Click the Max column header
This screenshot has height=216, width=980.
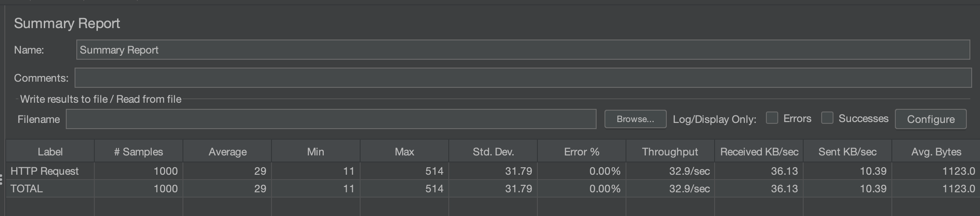pos(404,152)
